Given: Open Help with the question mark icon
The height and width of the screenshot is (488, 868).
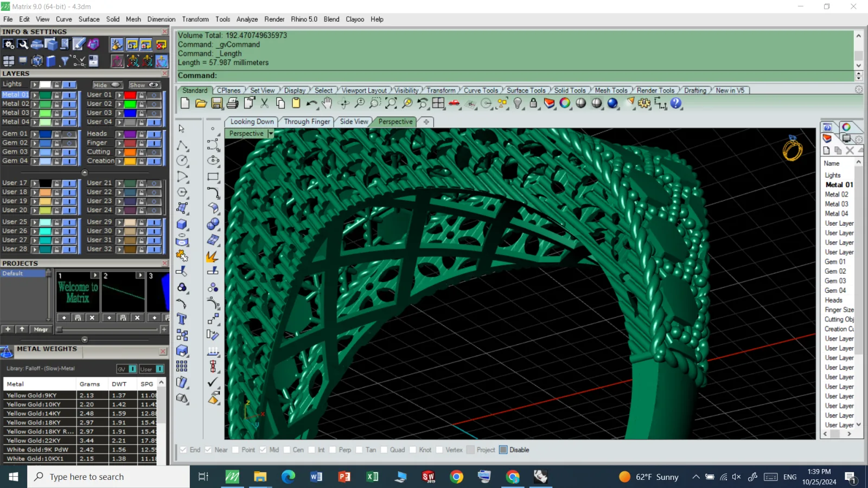Looking at the screenshot, I should point(676,103).
